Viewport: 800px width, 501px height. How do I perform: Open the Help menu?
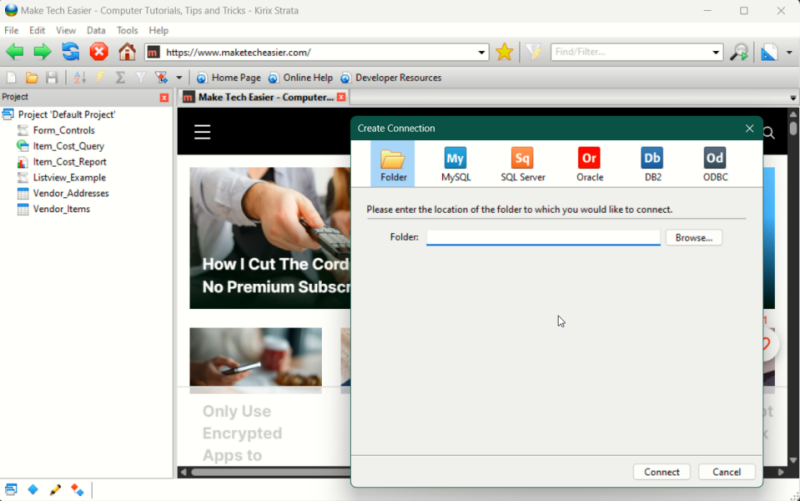pos(159,31)
